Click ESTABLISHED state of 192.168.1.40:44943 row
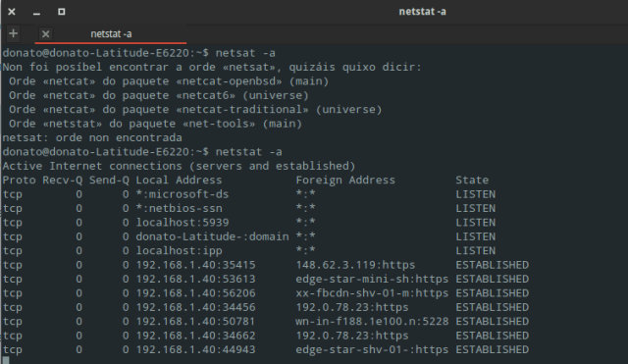The height and width of the screenshot is (364, 628). (x=492, y=349)
